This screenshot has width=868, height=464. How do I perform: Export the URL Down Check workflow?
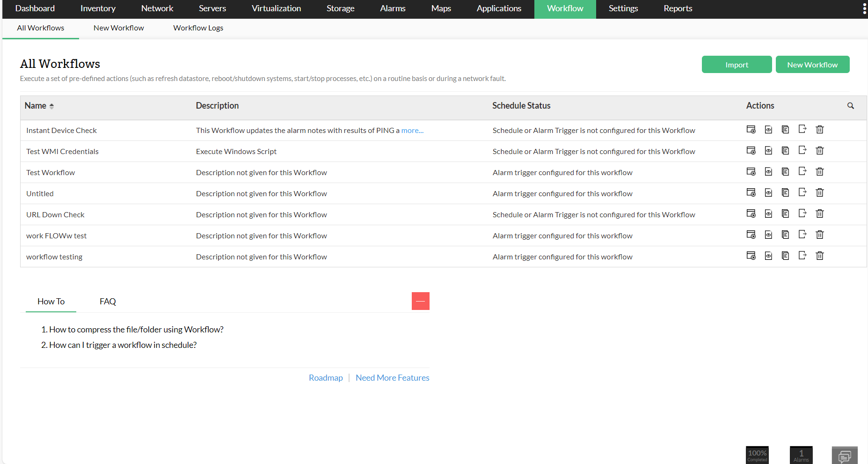click(x=802, y=214)
